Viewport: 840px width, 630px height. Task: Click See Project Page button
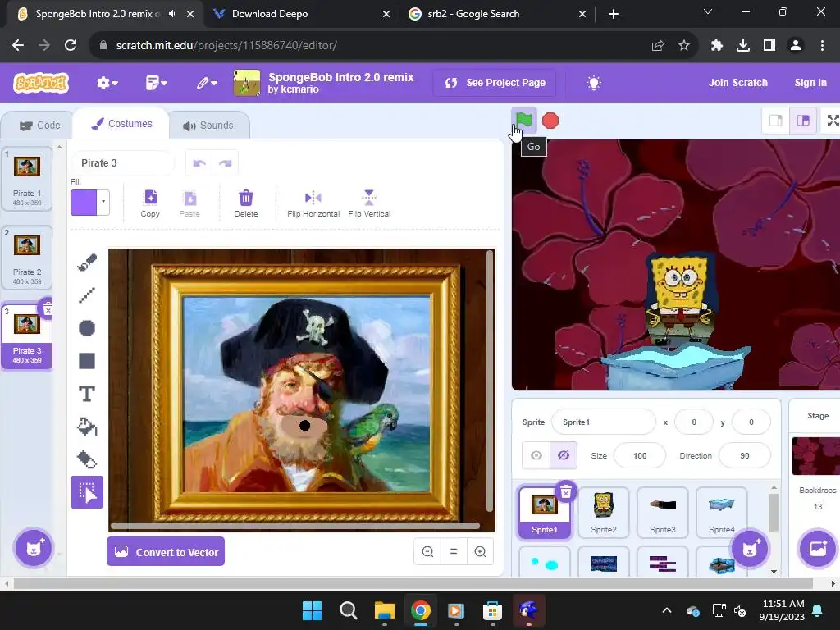pyautogui.click(x=495, y=83)
